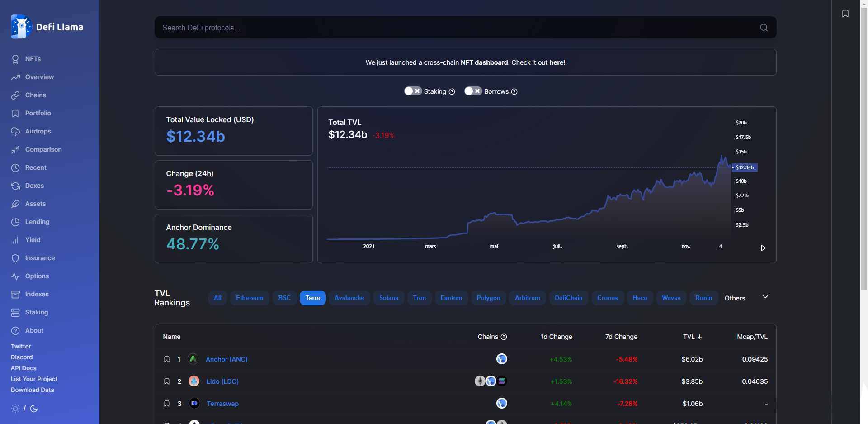The height and width of the screenshot is (424, 868).
Task: Select the Waves chain tab
Action: pos(671,298)
